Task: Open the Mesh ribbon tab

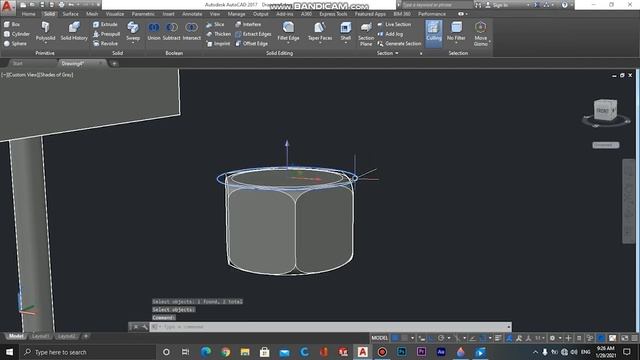Action: pyautogui.click(x=92, y=14)
